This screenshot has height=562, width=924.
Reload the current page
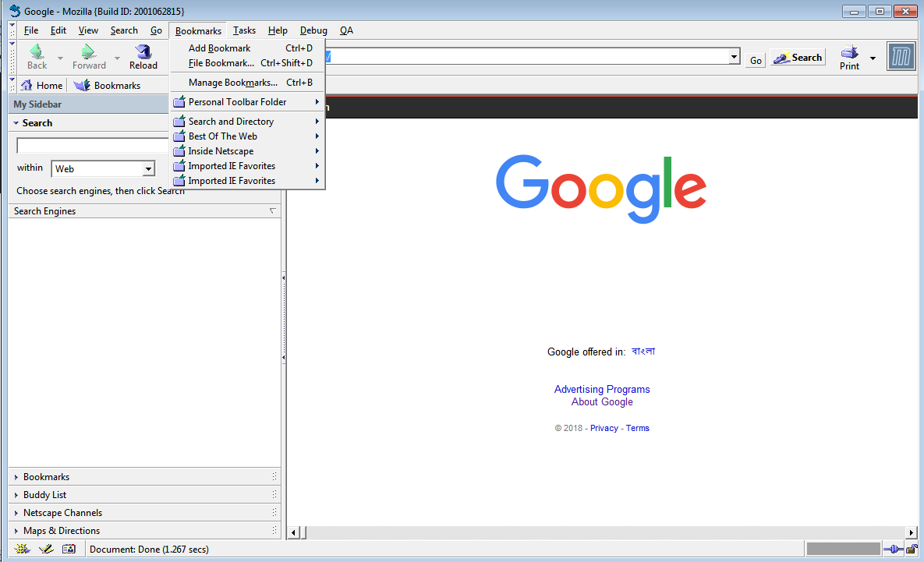click(x=143, y=55)
